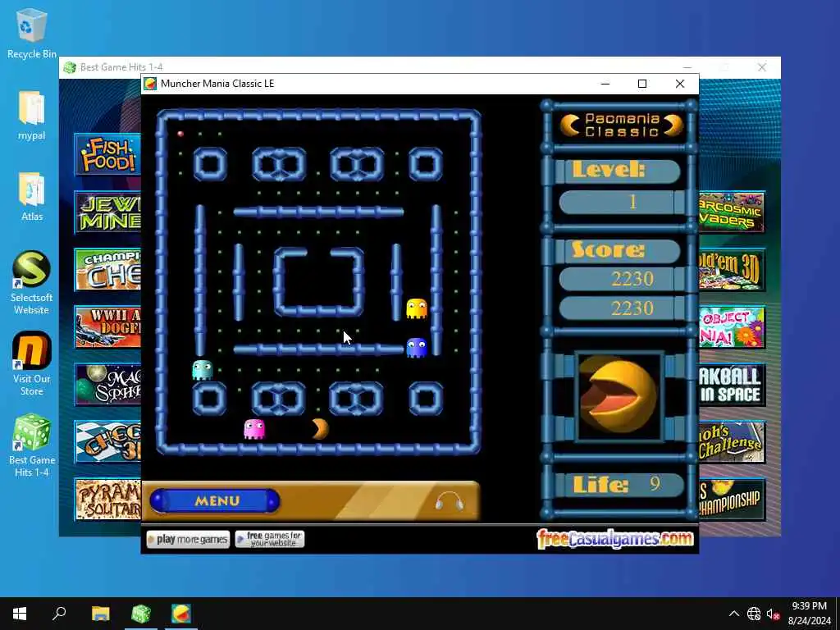Image resolution: width=840 pixels, height=630 pixels.
Task: Click the yellow ghost in the maze
Action: pyautogui.click(x=417, y=308)
